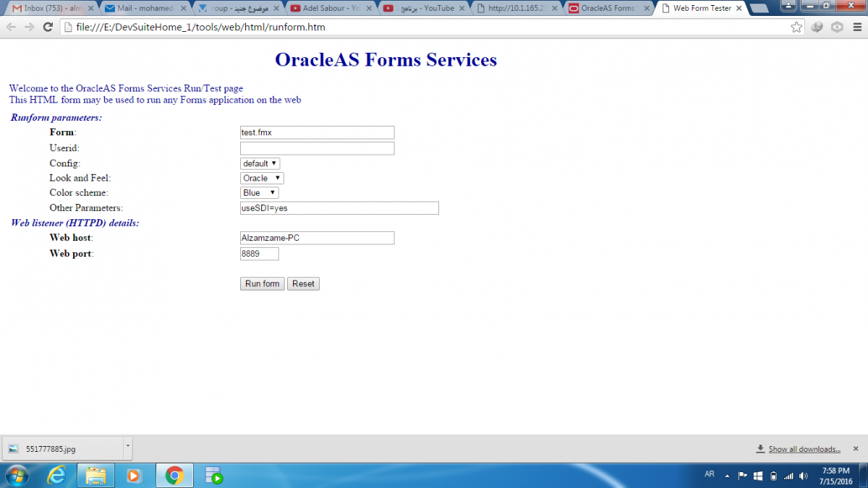This screenshot has width=868, height=488.
Task: Open Internet Explorer from the taskbar
Action: [56, 476]
